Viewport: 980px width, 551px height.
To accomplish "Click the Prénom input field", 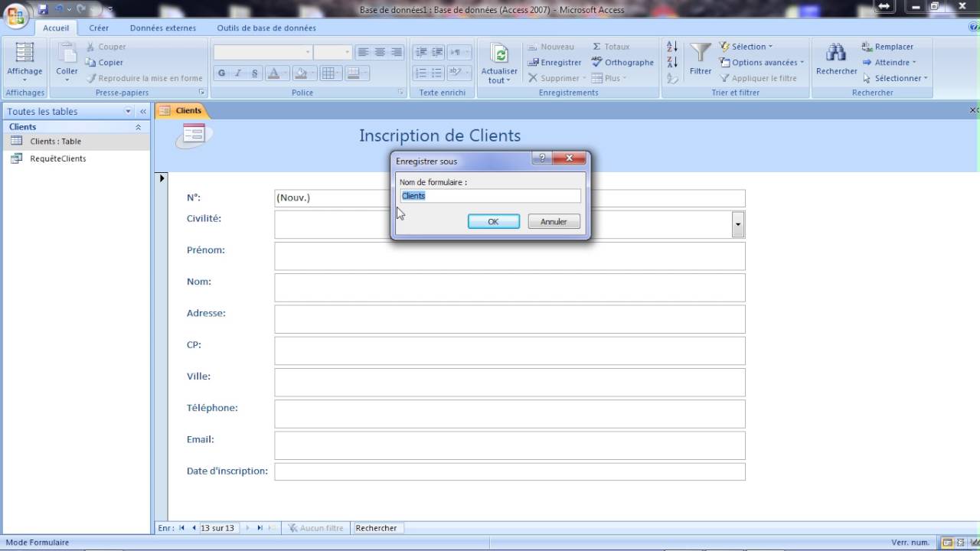I will (x=510, y=256).
